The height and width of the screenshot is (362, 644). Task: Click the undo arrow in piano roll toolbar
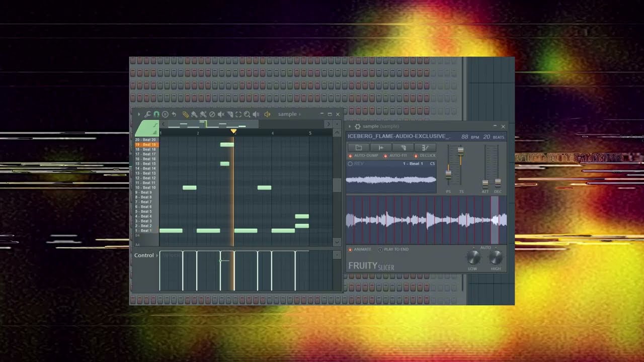click(174, 115)
